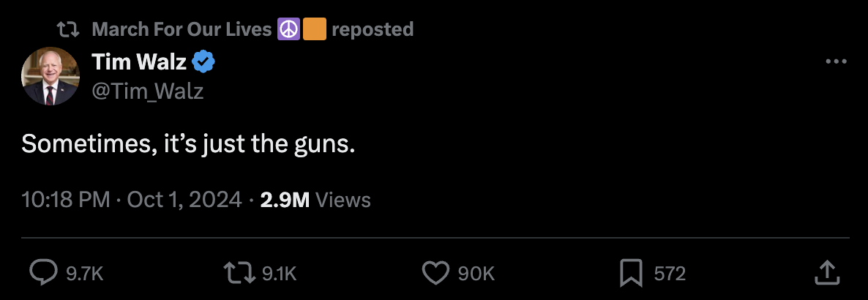Screen dimensions: 868x300
Task: Click the orange square emoji
Action: point(314,30)
